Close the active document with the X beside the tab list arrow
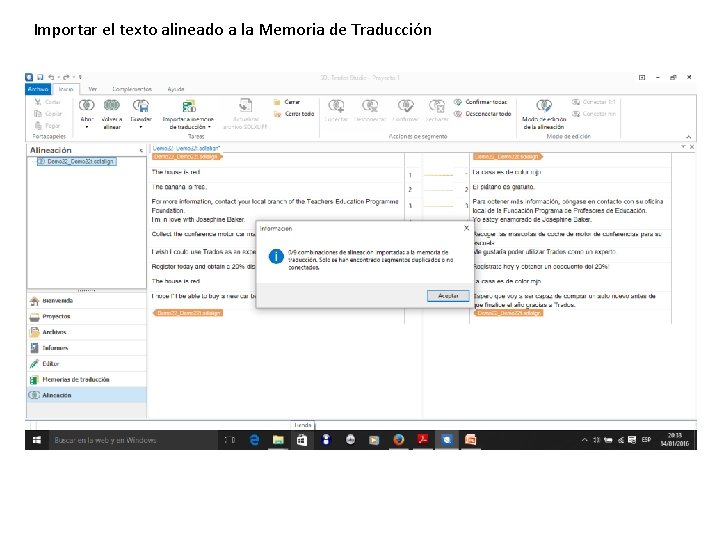The height and width of the screenshot is (540, 720). [x=692, y=147]
